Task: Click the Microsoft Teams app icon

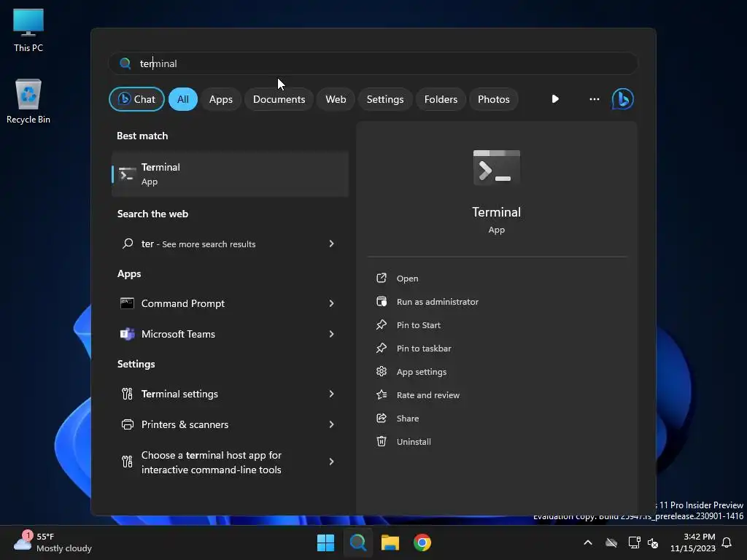Action: pos(127,334)
